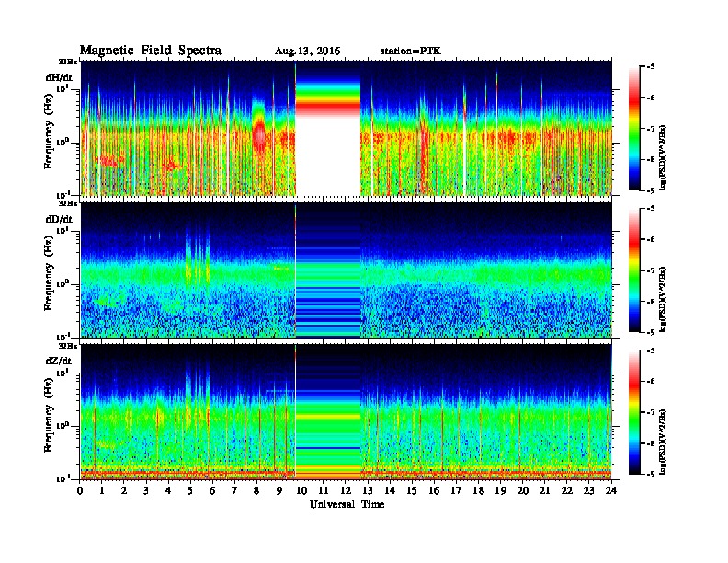Image resolution: width=728 pixels, height=563 pixels.
Task: Click the -5 tick of the dZ/dt color bar
Action: click(x=651, y=350)
